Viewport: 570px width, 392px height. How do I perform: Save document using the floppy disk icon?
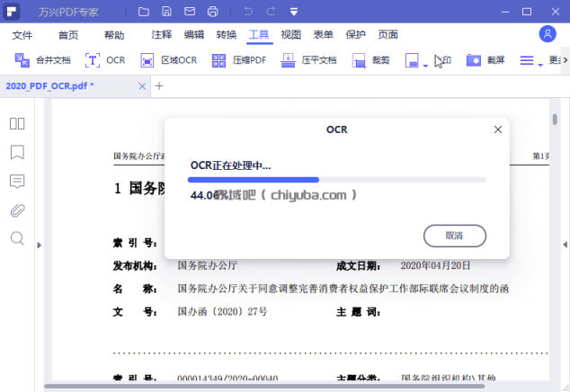click(x=166, y=12)
